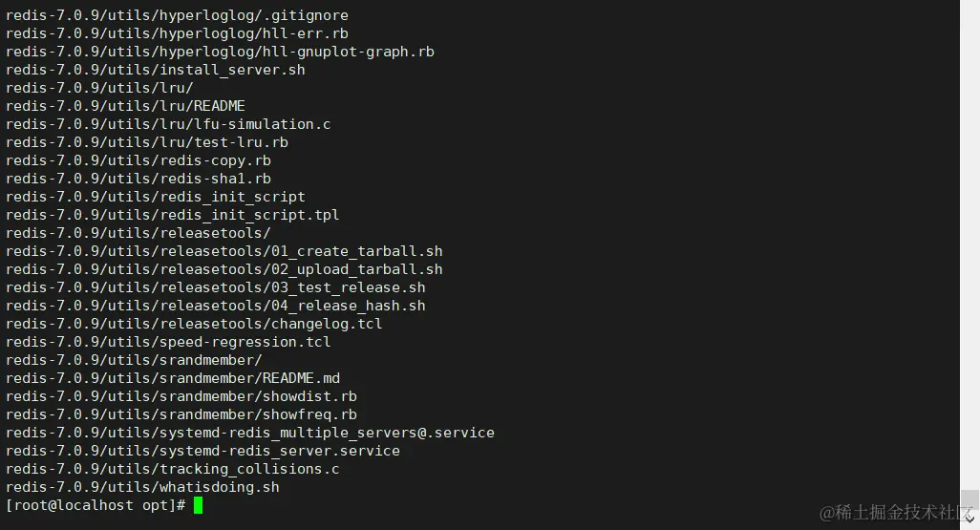Screen dimensions: 980x530
Task: Click the whatisdoing.sh output line
Action: [x=142, y=487]
